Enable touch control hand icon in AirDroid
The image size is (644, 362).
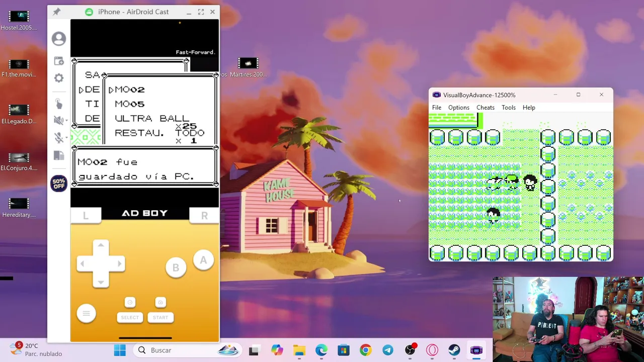[59, 104]
